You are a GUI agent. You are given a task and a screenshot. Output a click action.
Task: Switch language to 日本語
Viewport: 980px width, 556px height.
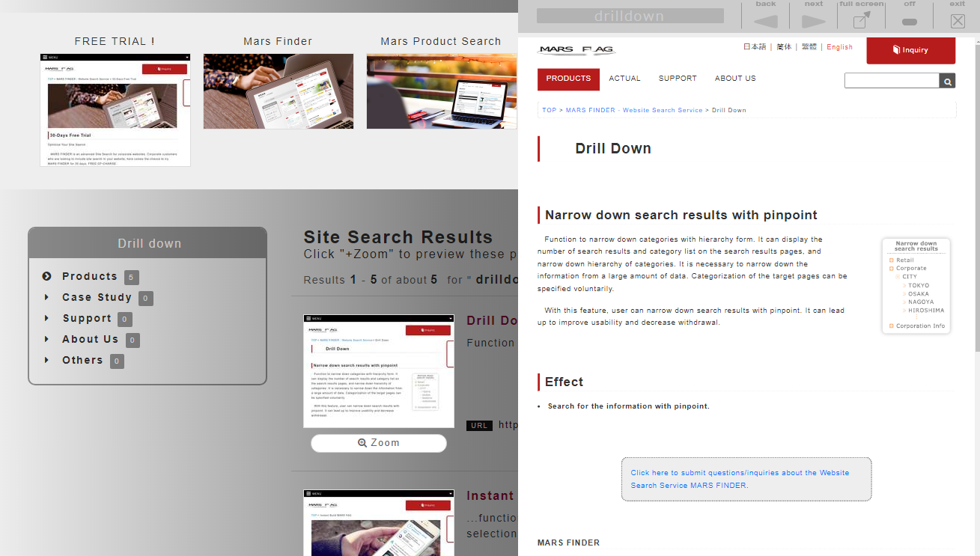[755, 47]
